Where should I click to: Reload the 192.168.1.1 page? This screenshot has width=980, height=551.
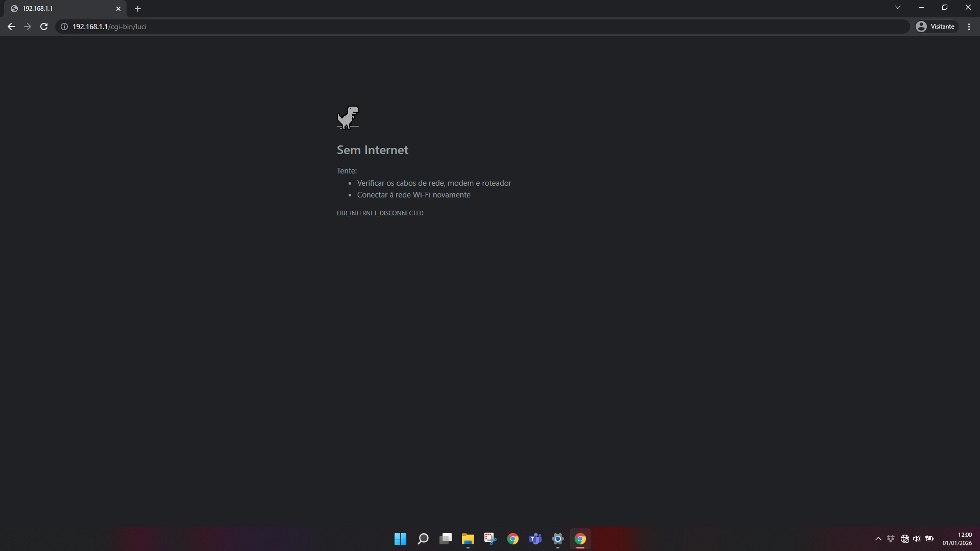[x=44, y=27]
